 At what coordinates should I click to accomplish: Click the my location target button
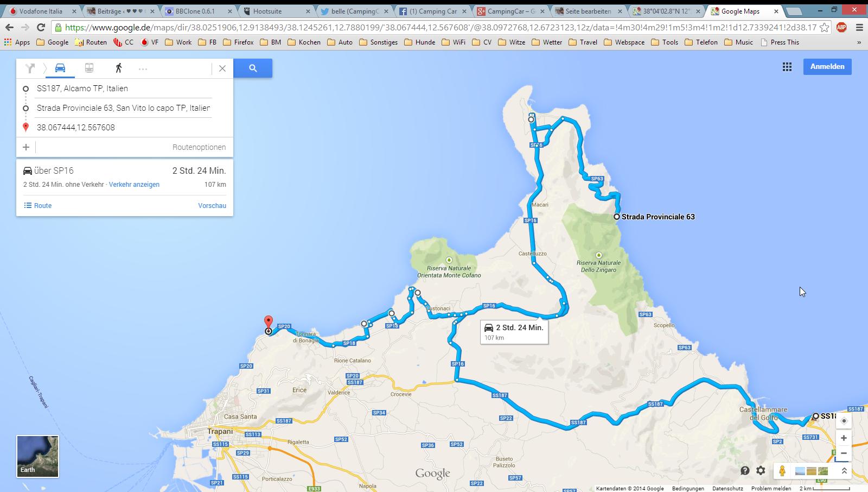(844, 421)
